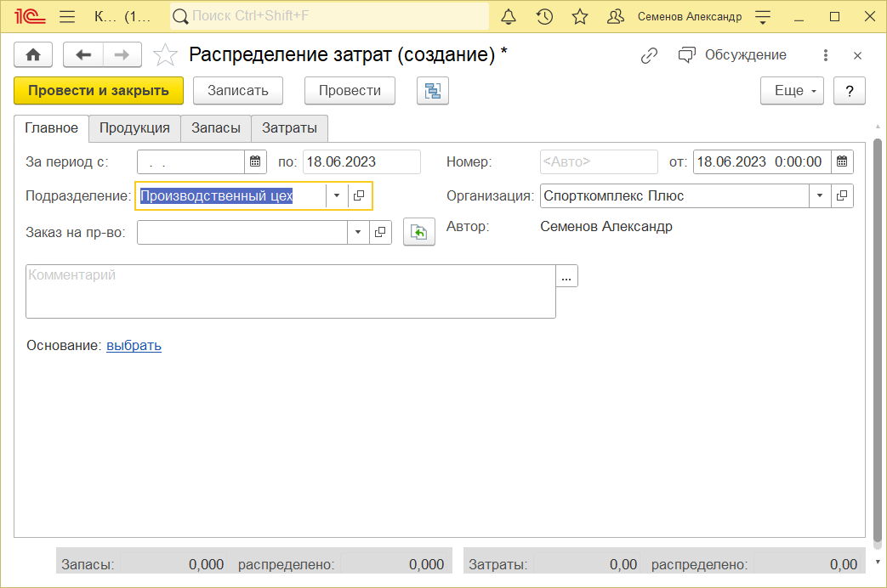Fill from production order green icon

point(419,232)
